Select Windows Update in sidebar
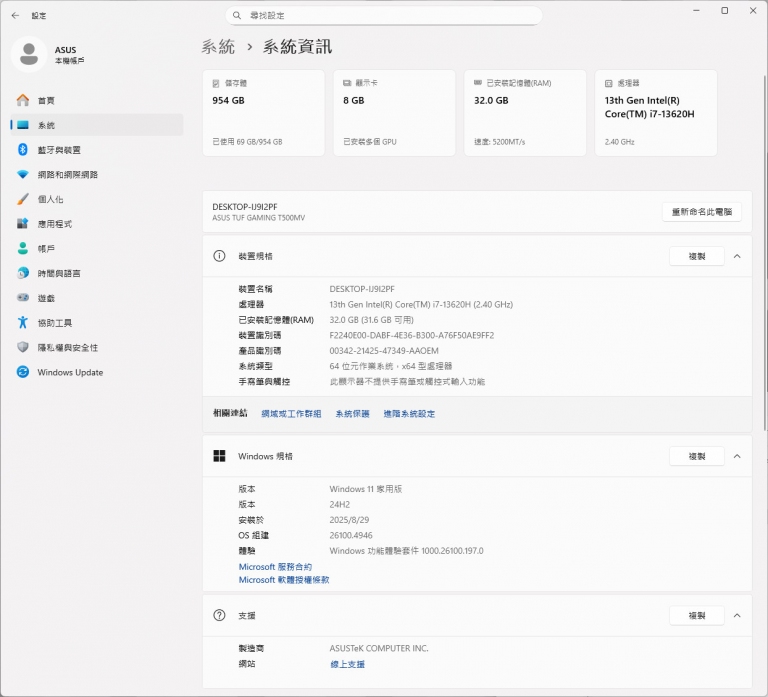 pyautogui.click(x=97, y=372)
